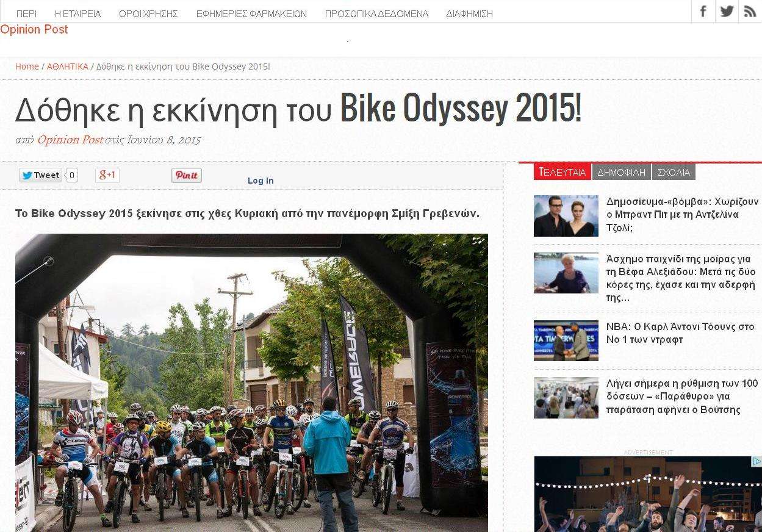This screenshot has height=532, width=762.
Task: Open the ΕΦΗΜΕΡΙΕΣ ΦΑΡΜΑΚΕΙΩΝ menu item
Action: [251, 13]
